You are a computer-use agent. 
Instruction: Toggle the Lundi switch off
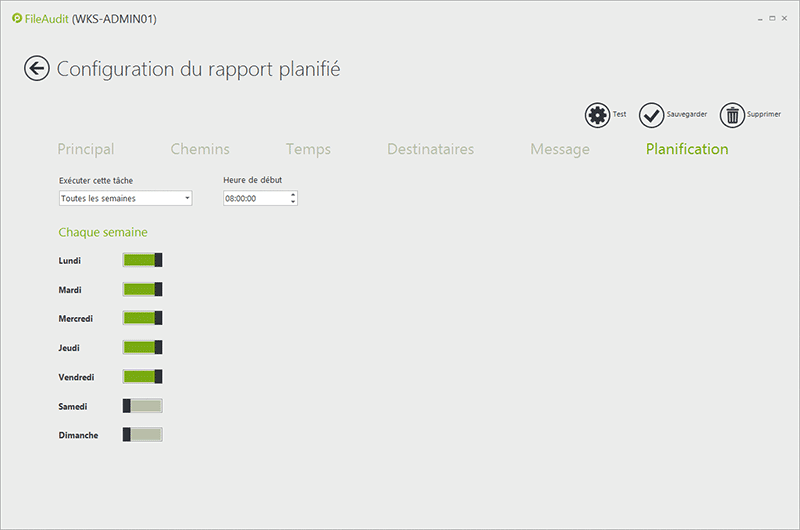tap(142, 260)
